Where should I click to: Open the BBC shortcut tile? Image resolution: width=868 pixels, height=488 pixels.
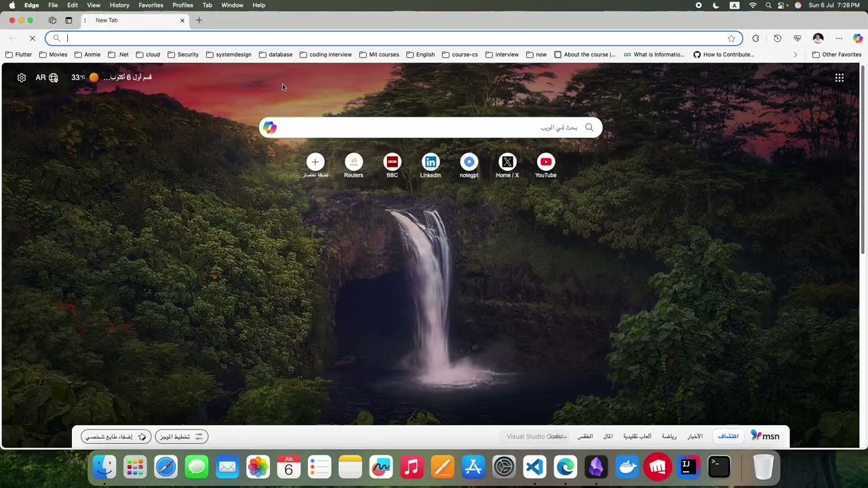[x=392, y=166]
